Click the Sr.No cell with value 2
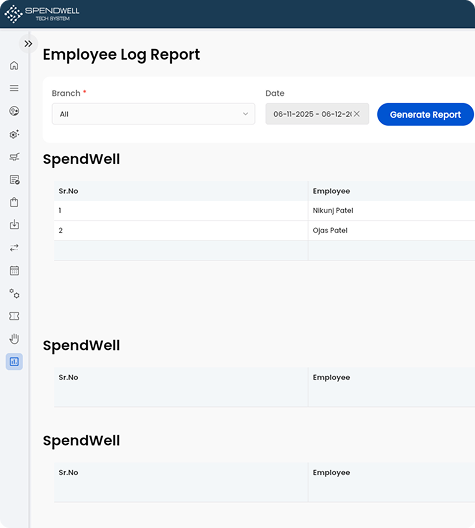The height and width of the screenshot is (528, 475). pos(181,231)
